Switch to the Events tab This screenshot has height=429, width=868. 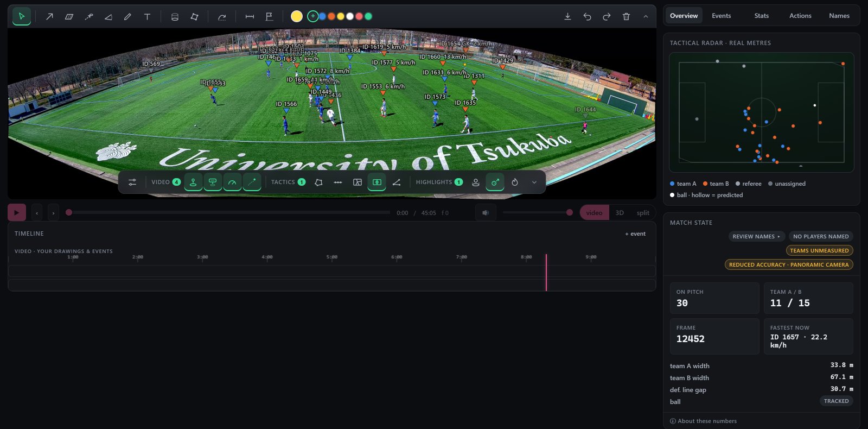click(721, 16)
